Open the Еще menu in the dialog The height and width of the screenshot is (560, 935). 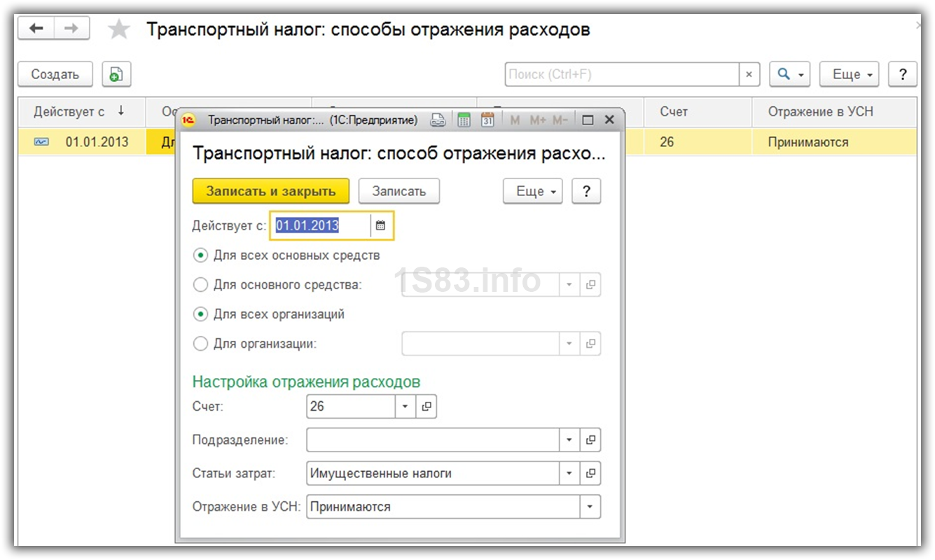point(532,191)
